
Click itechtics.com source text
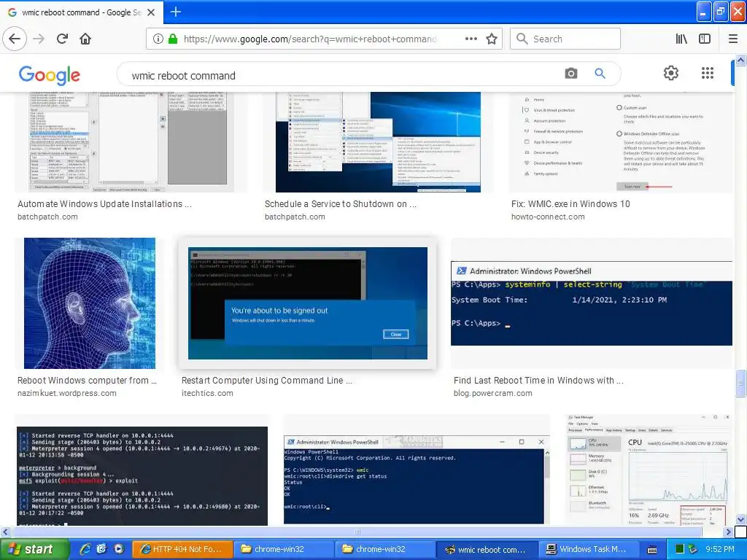[x=207, y=393]
